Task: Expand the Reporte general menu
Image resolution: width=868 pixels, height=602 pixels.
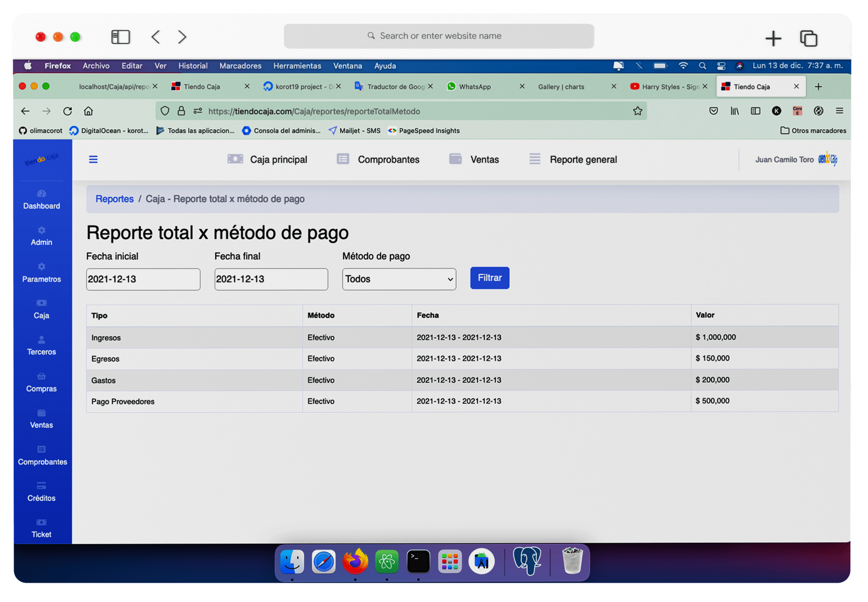Action: point(583,159)
